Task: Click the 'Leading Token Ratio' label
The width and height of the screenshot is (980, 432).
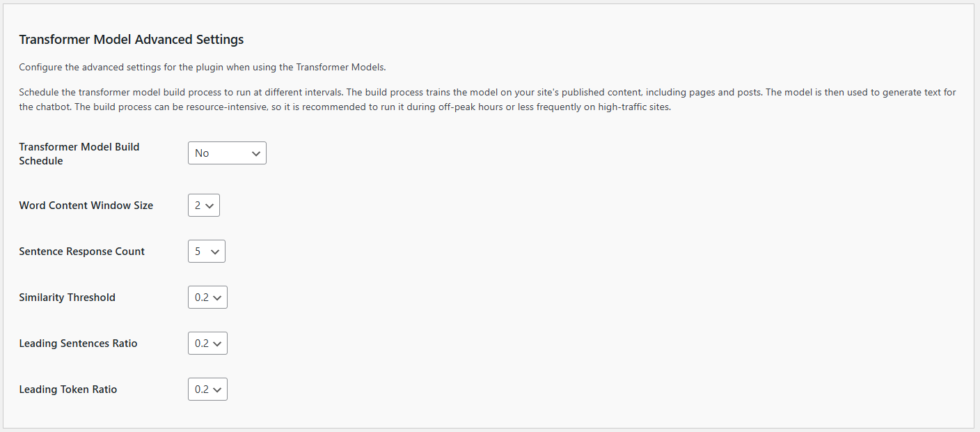Action: tap(68, 389)
